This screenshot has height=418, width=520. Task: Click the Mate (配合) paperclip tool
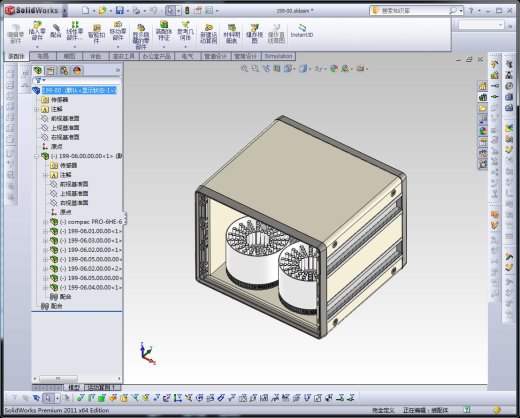click(56, 31)
